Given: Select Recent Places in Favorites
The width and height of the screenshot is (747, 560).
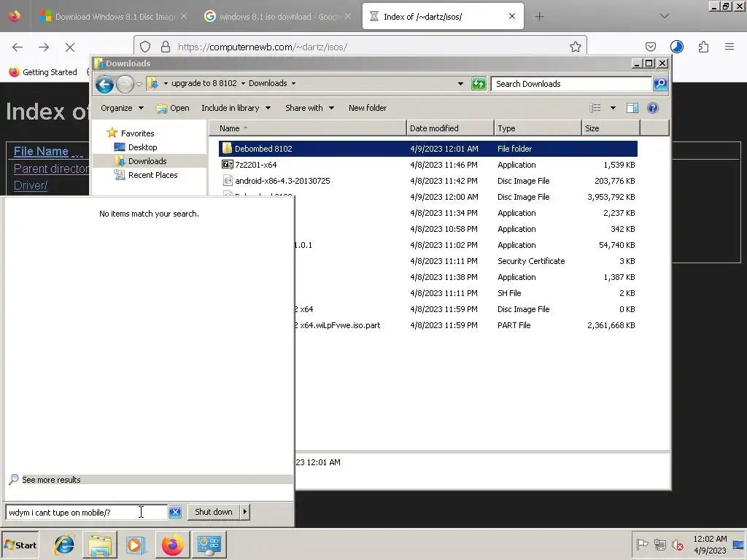Looking at the screenshot, I should pyautogui.click(x=152, y=175).
